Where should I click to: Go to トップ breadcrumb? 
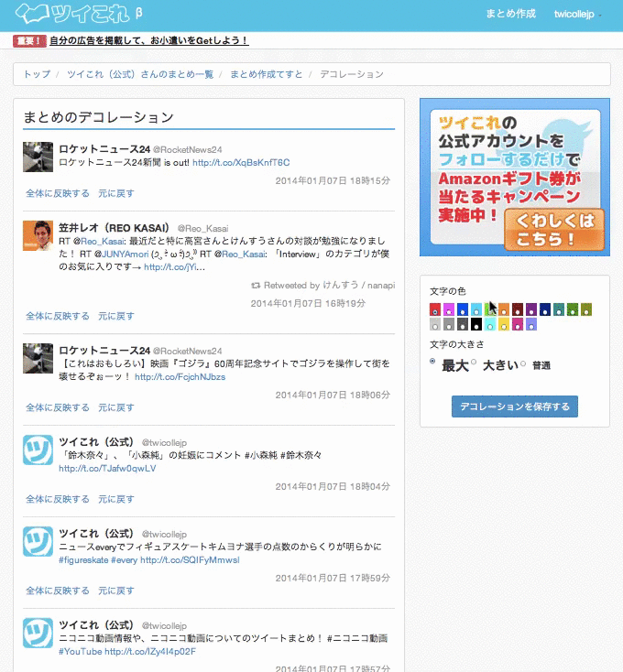pyautogui.click(x=37, y=74)
